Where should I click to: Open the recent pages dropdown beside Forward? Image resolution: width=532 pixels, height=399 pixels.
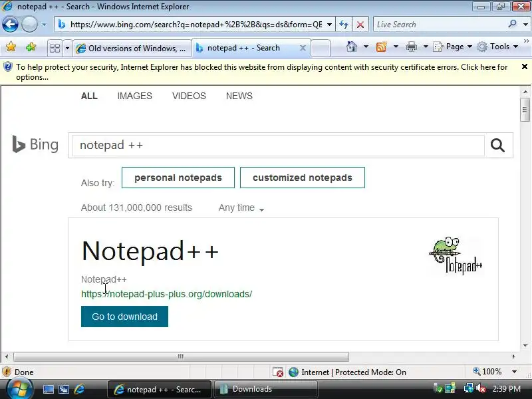44,25
